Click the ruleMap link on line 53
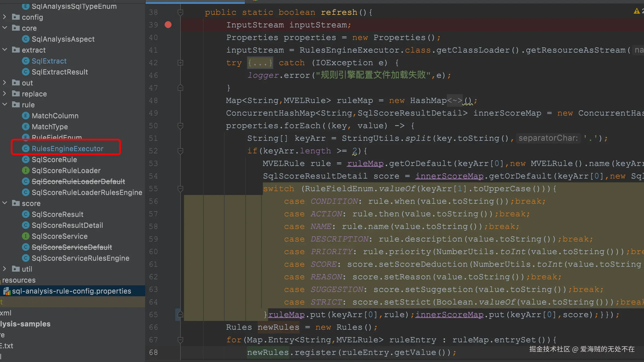This screenshot has width=644, height=362. tap(365, 163)
